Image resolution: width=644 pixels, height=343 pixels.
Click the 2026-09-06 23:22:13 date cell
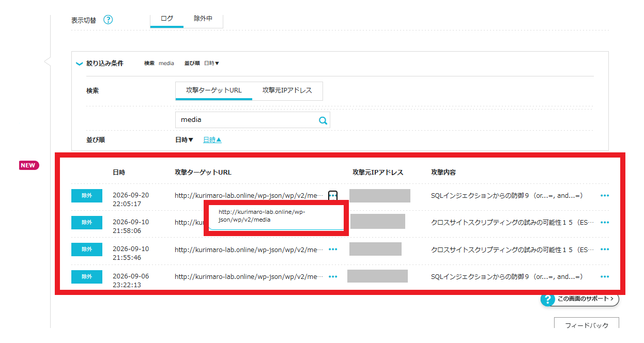[131, 280]
